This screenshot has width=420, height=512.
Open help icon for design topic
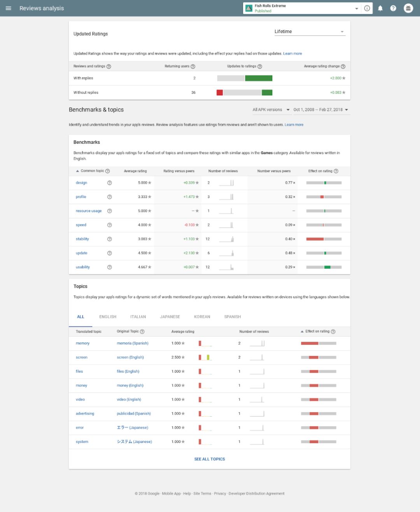pyautogui.click(x=110, y=183)
